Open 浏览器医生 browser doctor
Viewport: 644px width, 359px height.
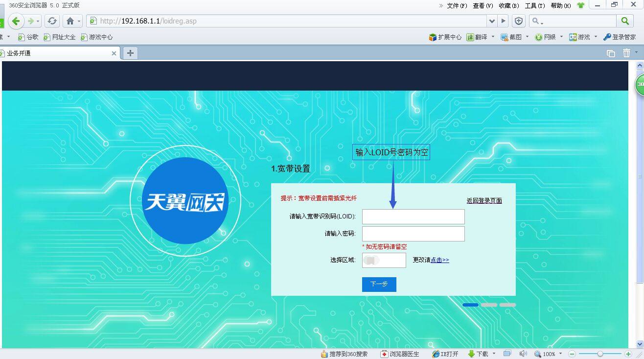pyautogui.click(x=400, y=354)
